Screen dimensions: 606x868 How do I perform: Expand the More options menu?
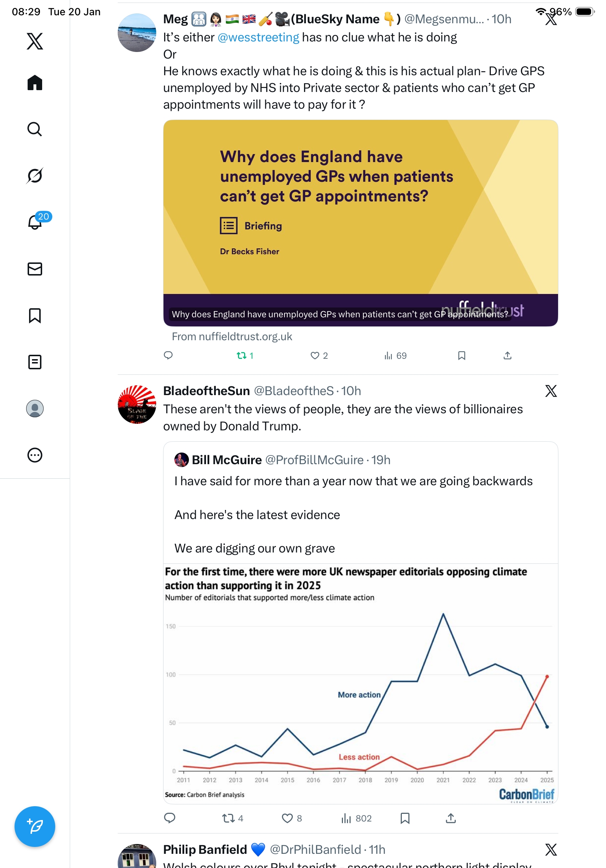[35, 455]
